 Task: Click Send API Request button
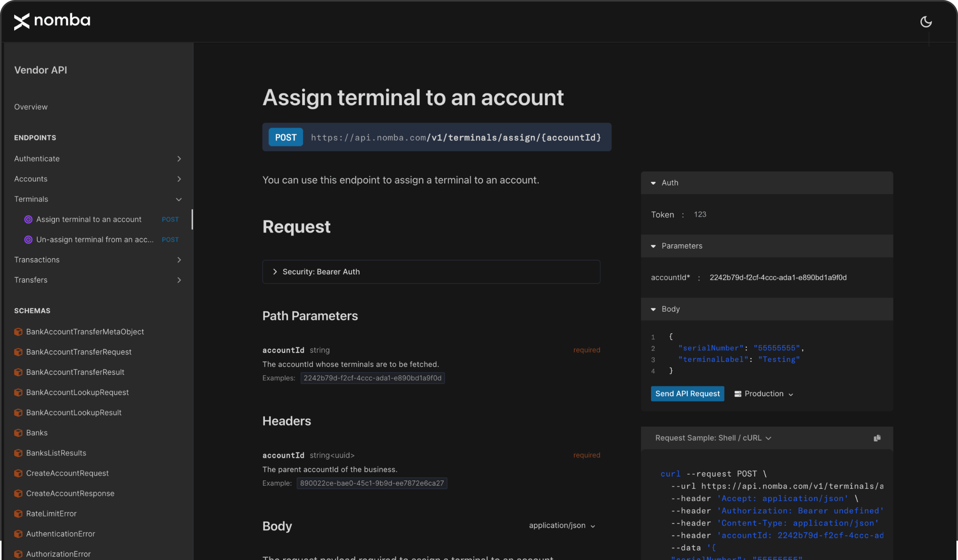(687, 393)
